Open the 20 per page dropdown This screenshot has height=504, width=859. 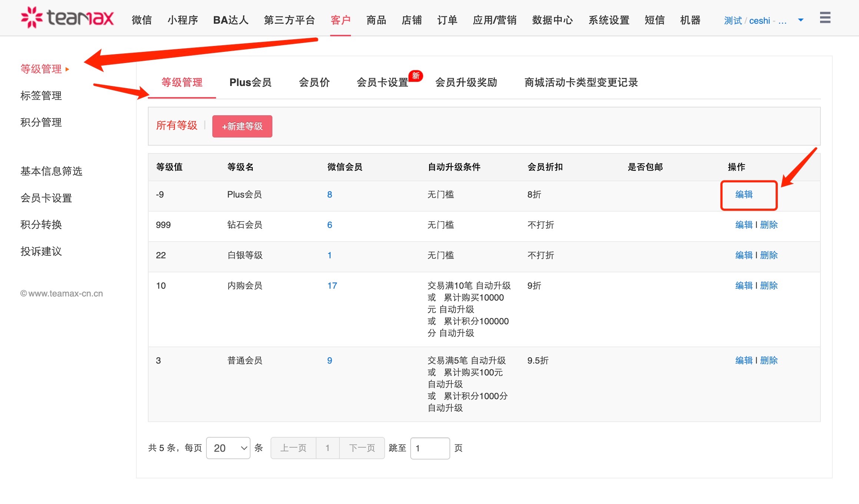(x=228, y=448)
